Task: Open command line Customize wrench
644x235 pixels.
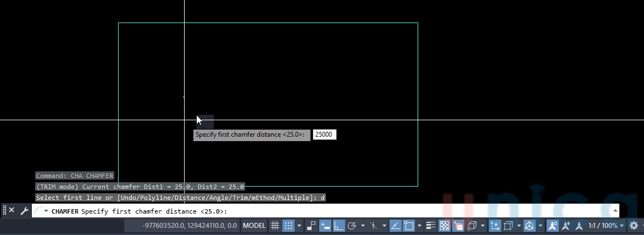Action: click(x=24, y=211)
